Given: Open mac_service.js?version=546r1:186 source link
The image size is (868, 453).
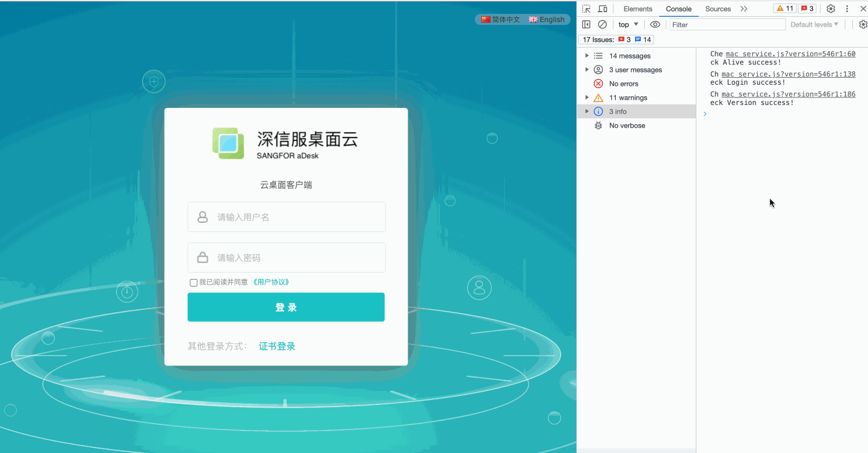Looking at the screenshot, I should [788, 94].
